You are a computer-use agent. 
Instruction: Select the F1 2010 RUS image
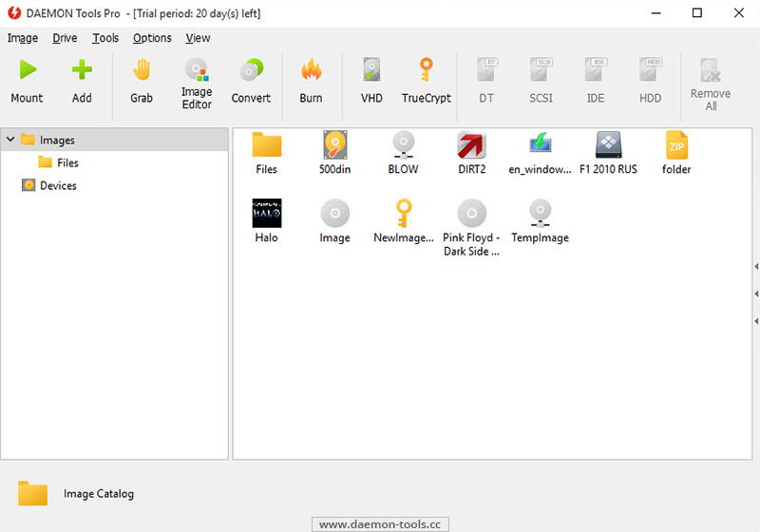[x=608, y=153]
